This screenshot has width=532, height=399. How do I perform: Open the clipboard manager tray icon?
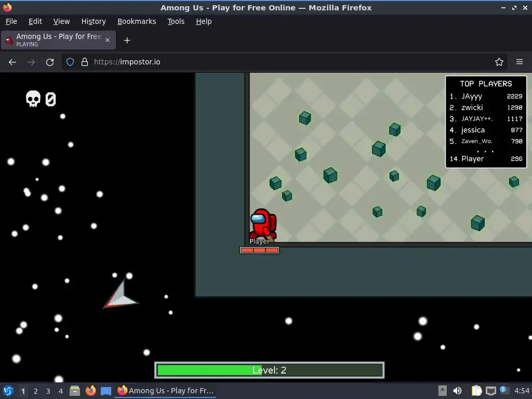tap(477, 391)
